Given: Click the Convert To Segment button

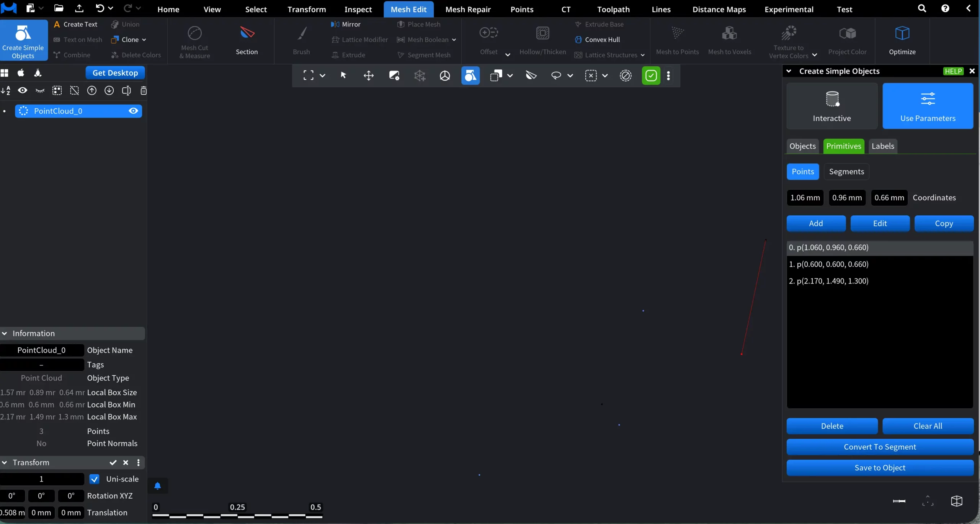Looking at the screenshot, I should pyautogui.click(x=879, y=447).
